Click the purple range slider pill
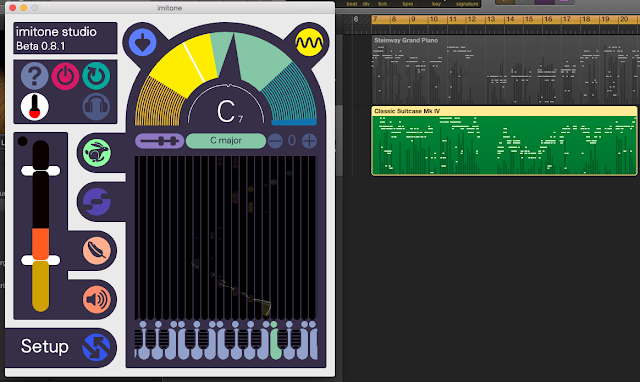 pos(160,141)
